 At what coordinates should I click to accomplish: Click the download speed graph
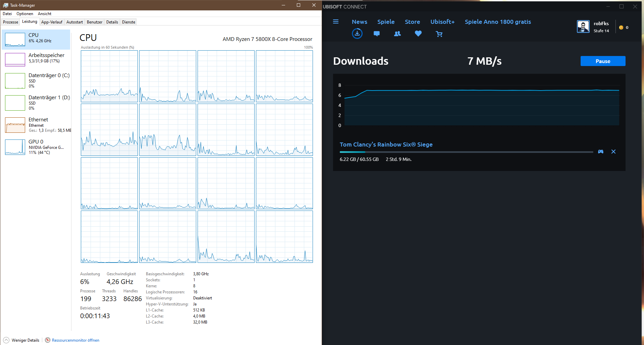click(x=482, y=105)
